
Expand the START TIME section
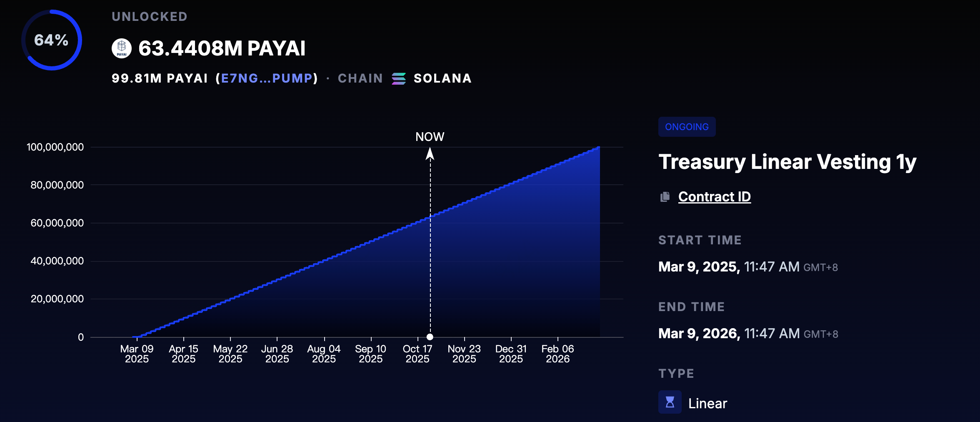pyautogui.click(x=700, y=240)
